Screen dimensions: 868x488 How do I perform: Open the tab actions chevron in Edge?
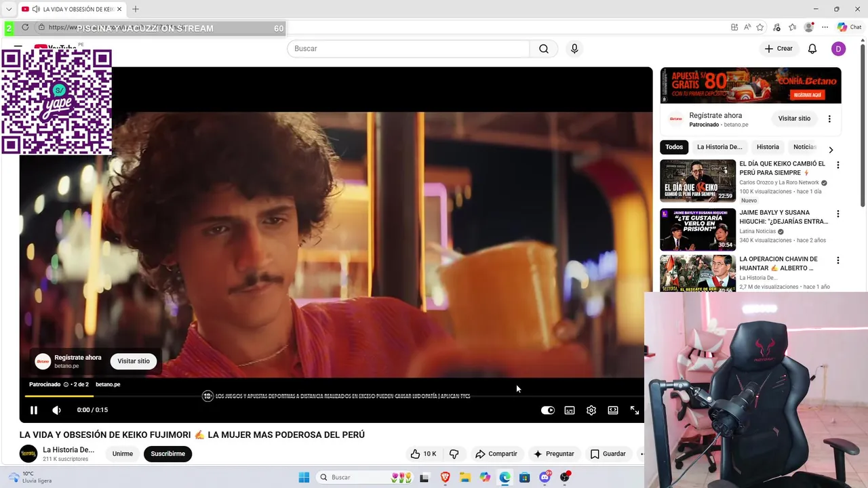9,9
